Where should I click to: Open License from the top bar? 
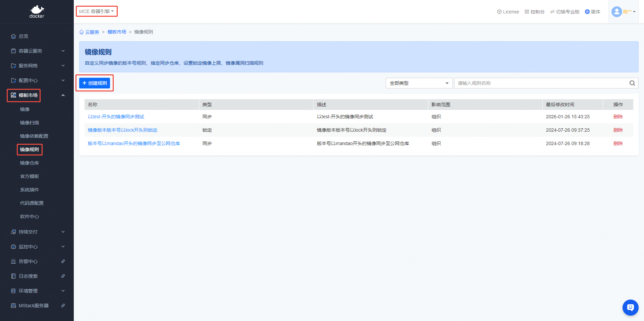508,12
